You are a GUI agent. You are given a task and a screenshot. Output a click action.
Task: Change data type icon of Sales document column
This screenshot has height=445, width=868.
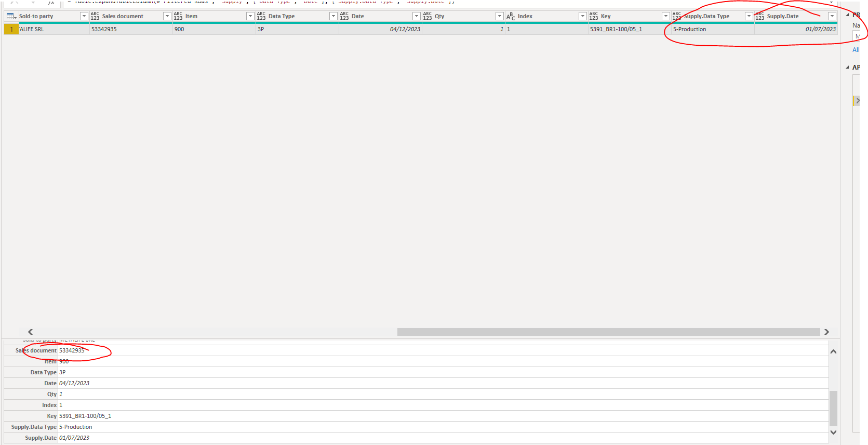(95, 16)
